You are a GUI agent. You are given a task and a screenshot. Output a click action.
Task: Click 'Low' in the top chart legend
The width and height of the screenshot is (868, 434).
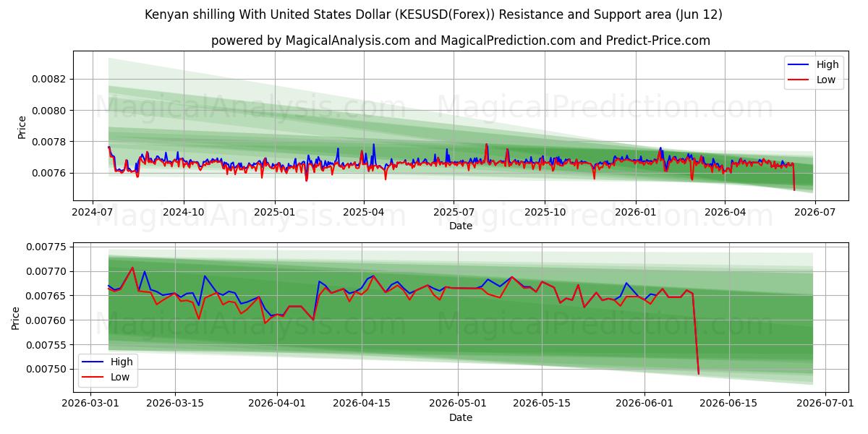click(826, 80)
